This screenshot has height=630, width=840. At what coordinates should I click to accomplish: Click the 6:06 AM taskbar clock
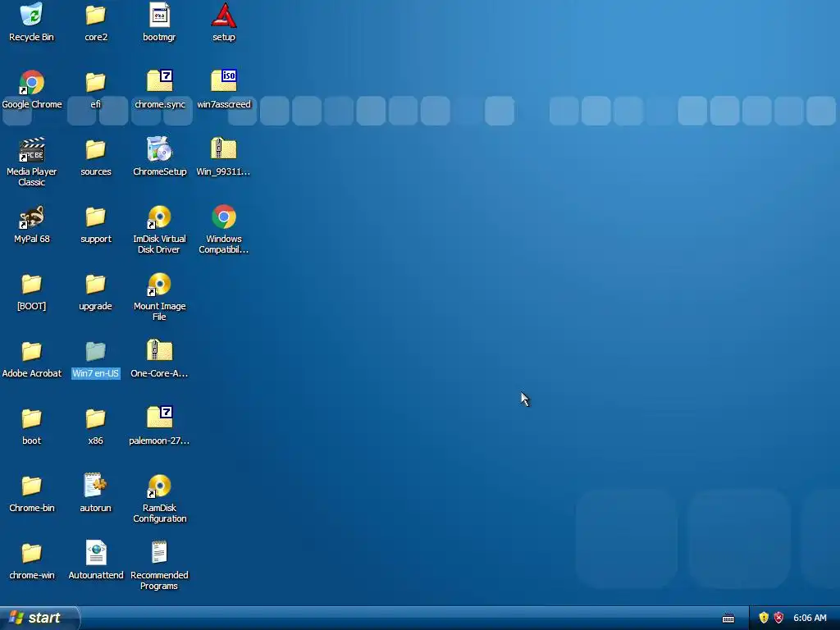click(810, 618)
